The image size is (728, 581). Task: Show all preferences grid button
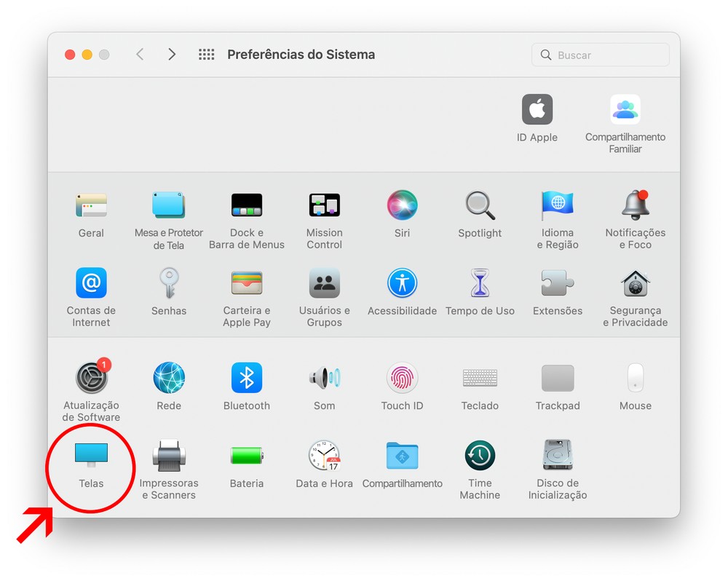click(x=206, y=55)
